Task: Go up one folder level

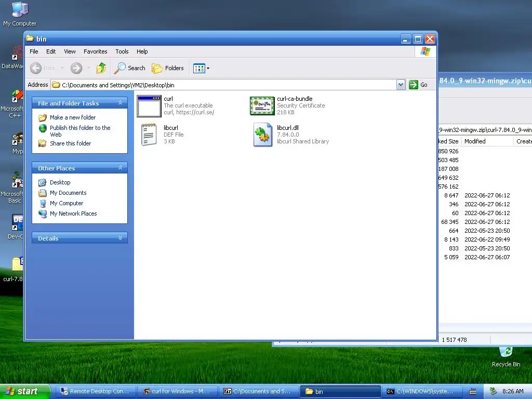Action: tap(101, 68)
